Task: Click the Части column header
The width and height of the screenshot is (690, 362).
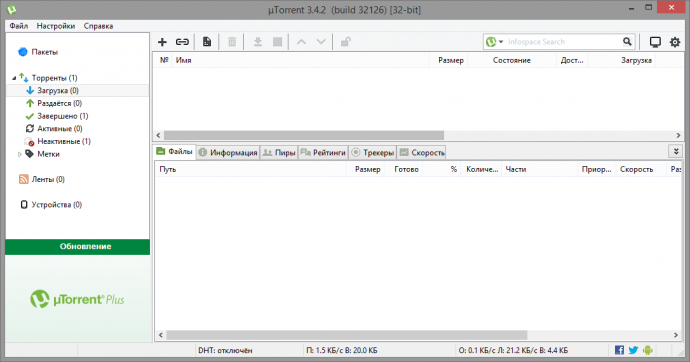Action: (x=539, y=169)
